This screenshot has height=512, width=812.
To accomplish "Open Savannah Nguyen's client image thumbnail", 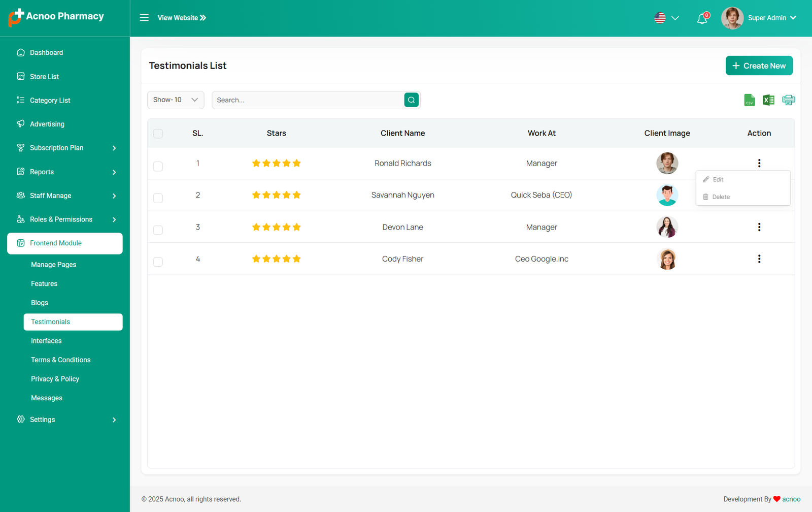I will click(667, 195).
